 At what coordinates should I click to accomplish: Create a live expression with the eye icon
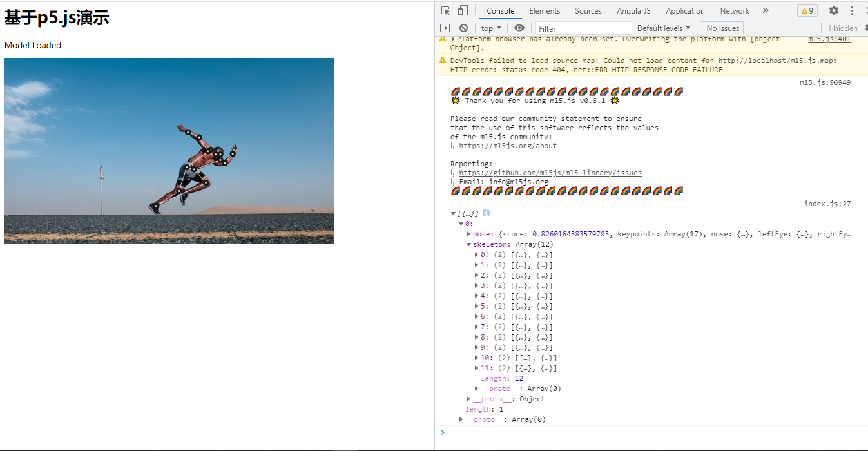pyautogui.click(x=519, y=28)
